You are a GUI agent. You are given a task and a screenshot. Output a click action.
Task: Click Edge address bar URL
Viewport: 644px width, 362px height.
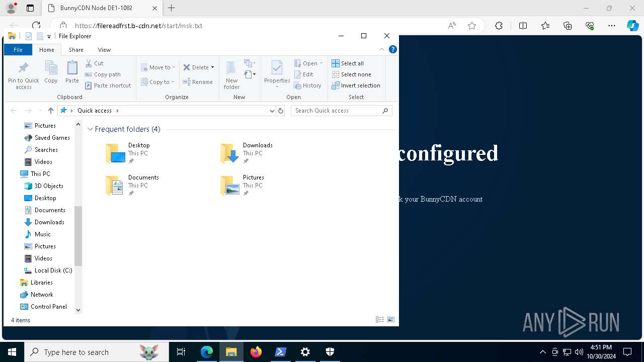tap(139, 26)
